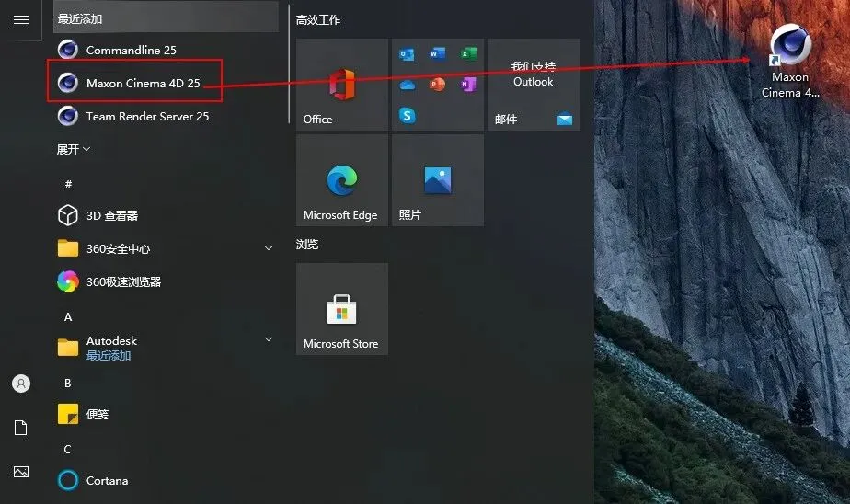Expand the recently added list via 展开
The width and height of the screenshot is (850, 504).
[x=74, y=149]
